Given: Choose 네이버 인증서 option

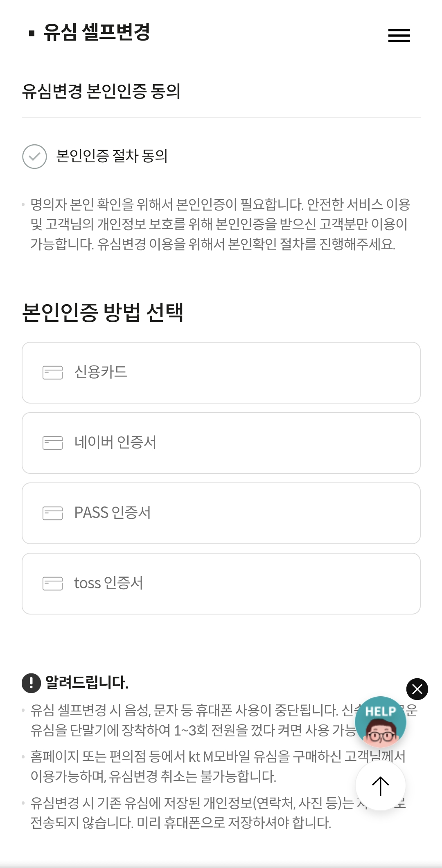Looking at the screenshot, I should pos(221,443).
